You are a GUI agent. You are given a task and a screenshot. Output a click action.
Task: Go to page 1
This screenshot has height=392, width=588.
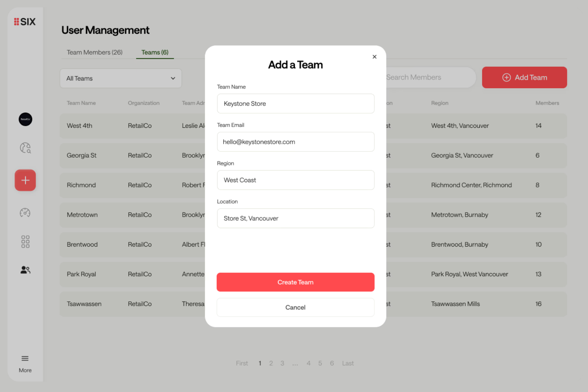[x=260, y=363]
